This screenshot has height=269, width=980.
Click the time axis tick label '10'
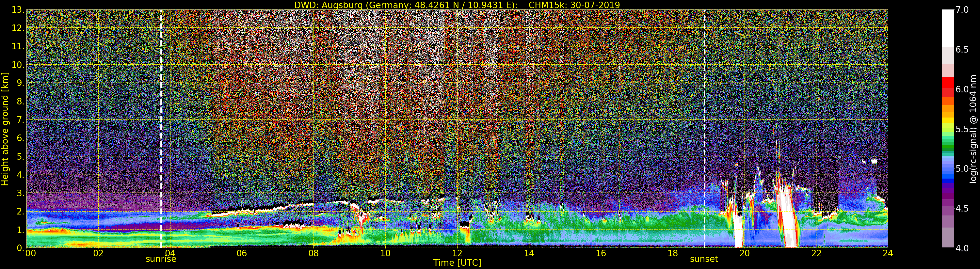[x=385, y=253]
